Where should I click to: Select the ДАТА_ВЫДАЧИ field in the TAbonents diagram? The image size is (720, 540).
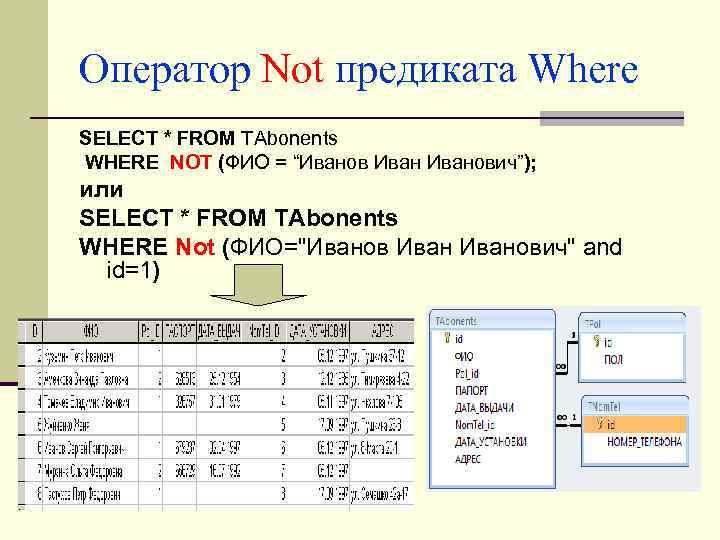coord(484,407)
